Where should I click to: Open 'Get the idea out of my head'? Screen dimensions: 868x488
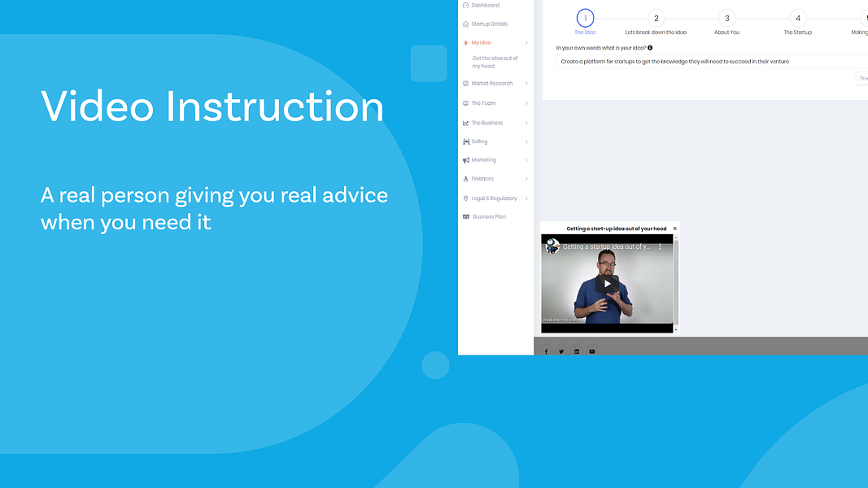[495, 62]
